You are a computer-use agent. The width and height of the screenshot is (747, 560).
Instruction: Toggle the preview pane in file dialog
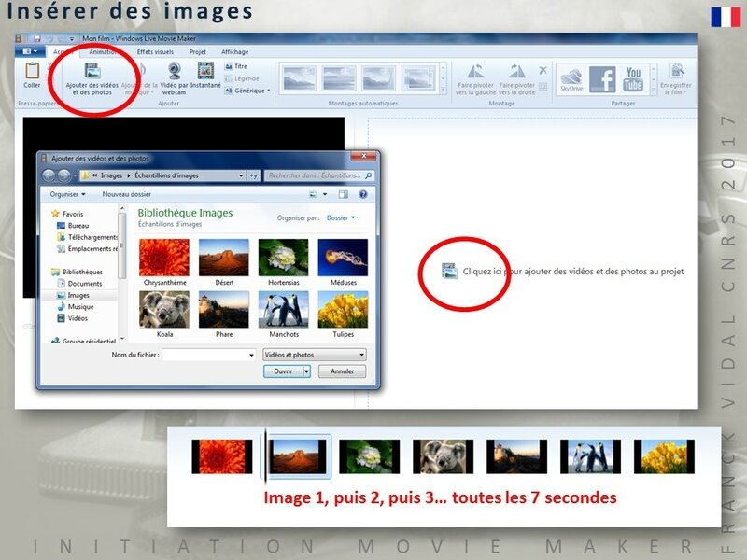click(344, 194)
